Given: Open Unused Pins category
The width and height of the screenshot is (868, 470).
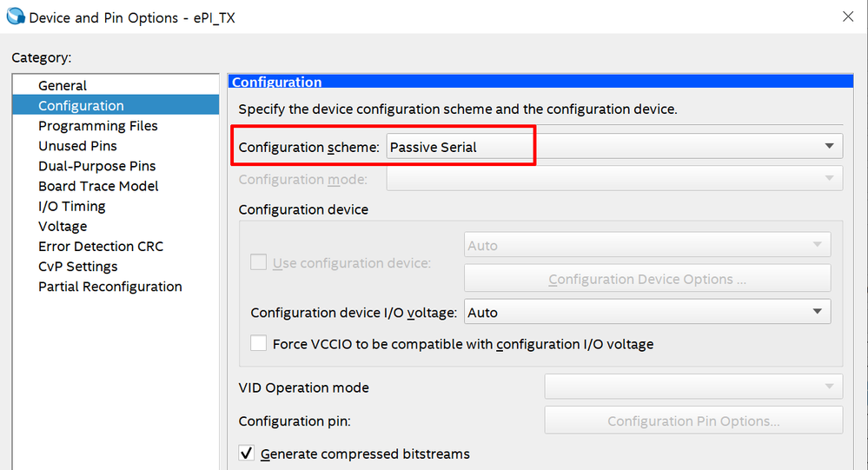Looking at the screenshot, I should (77, 146).
